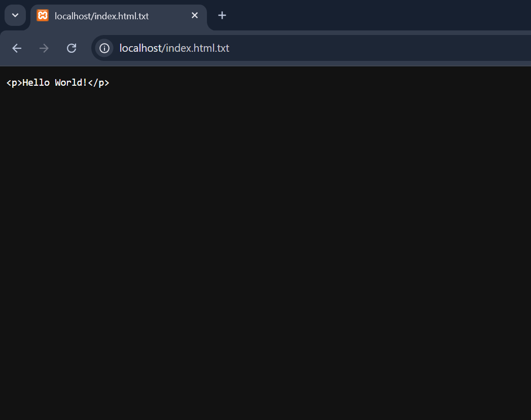Click empty space in the tab strip
The height and width of the screenshot is (420, 531).
coord(355,15)
